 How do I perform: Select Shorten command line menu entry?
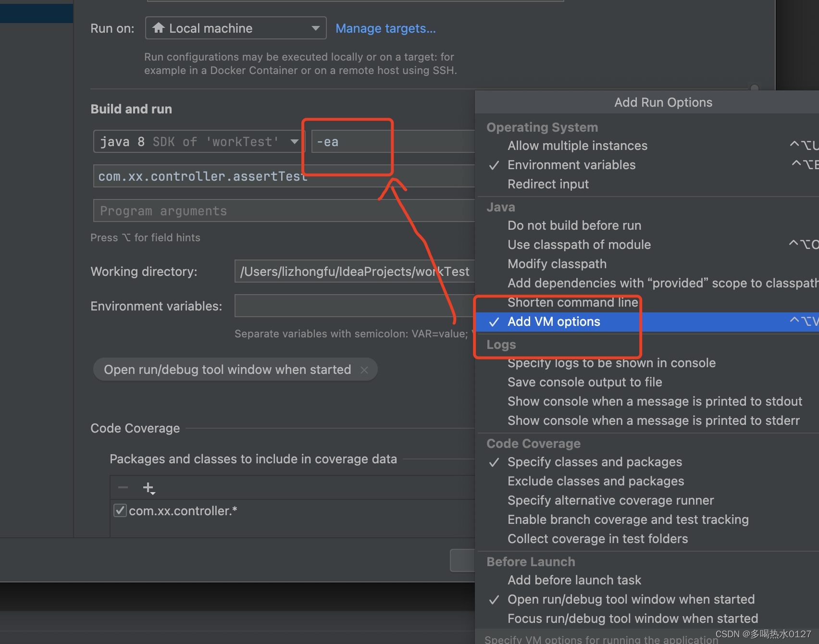point(572,302)
